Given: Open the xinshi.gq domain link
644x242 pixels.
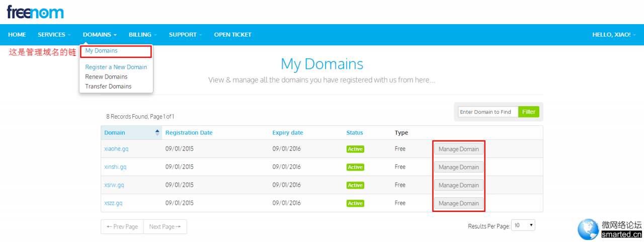Looking at the screenshot, I should (x=115, y=167).
